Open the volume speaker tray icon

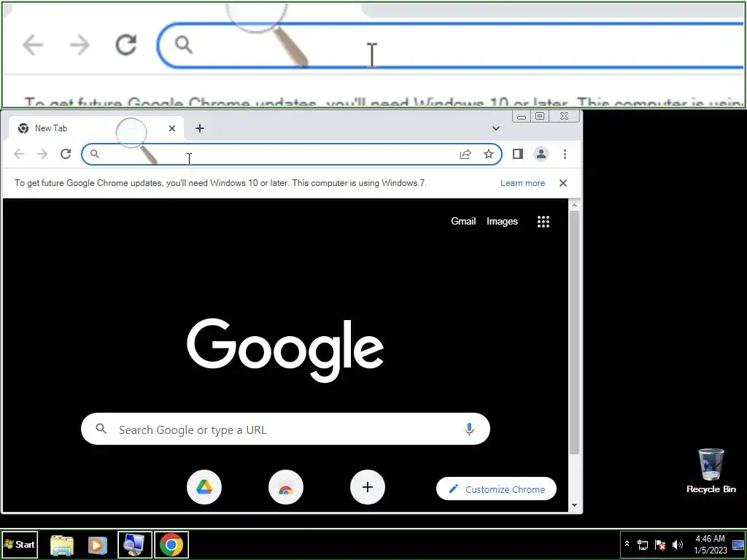tap(678, 545)
